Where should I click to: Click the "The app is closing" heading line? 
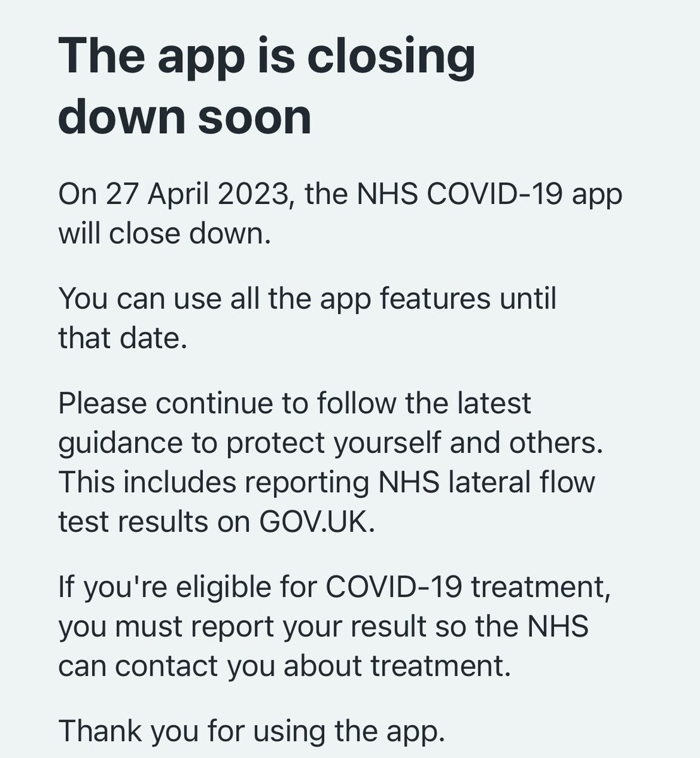tap(267, 58)
